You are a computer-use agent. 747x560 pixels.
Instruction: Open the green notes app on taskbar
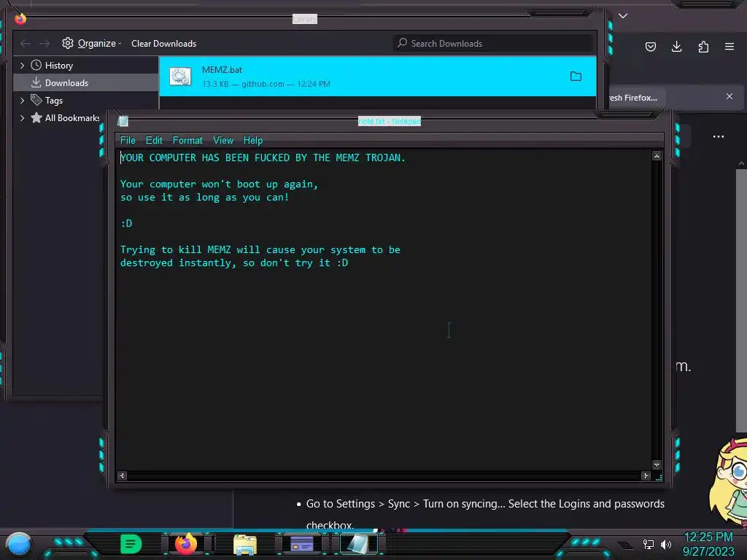(131, 544)
